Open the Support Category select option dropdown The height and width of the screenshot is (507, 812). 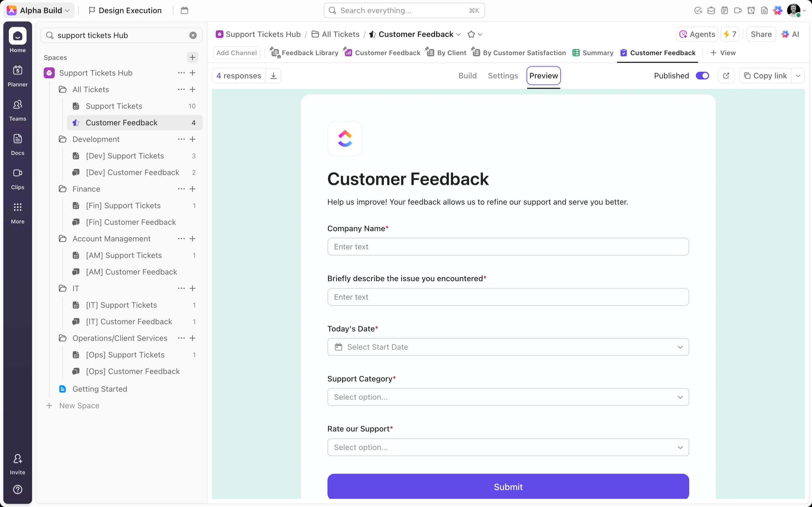[x=508, y=397]
